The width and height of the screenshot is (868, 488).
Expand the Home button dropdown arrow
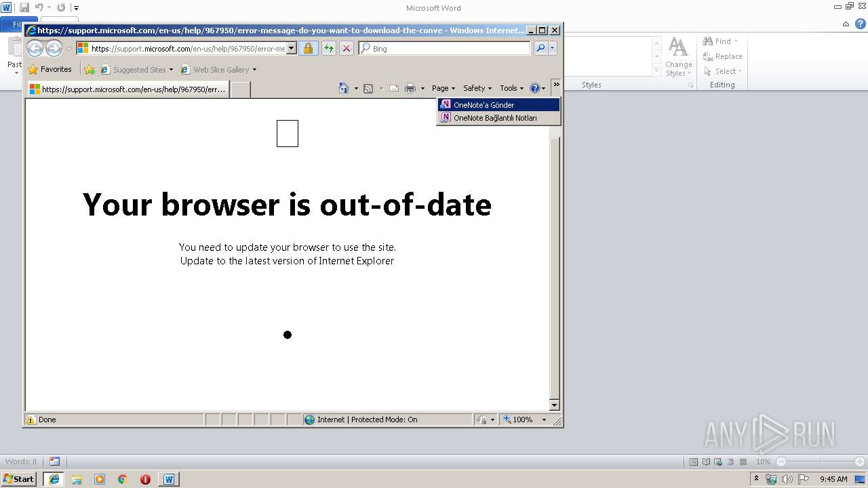point(356,88)
